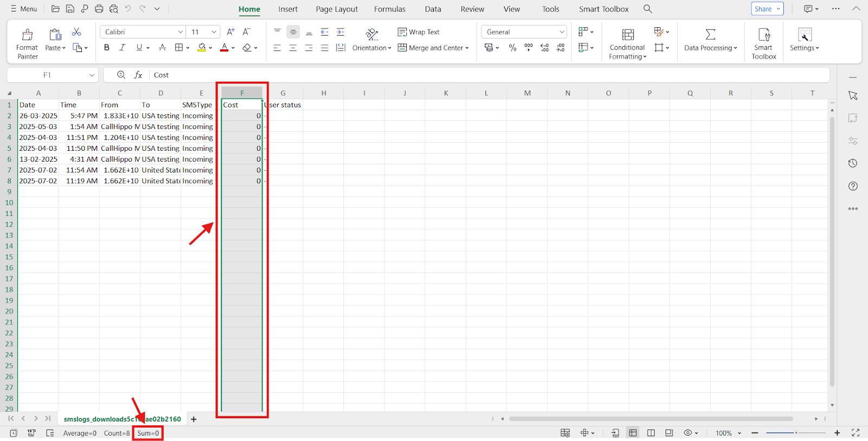The image size is (868, 441).
Task: Apply the comma thousands separator style
Action: pos(528,48)
